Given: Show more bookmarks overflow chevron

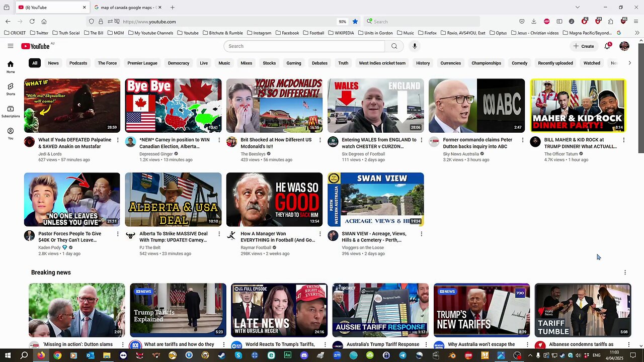Looking at the screenshot, I should coord(637,33).
